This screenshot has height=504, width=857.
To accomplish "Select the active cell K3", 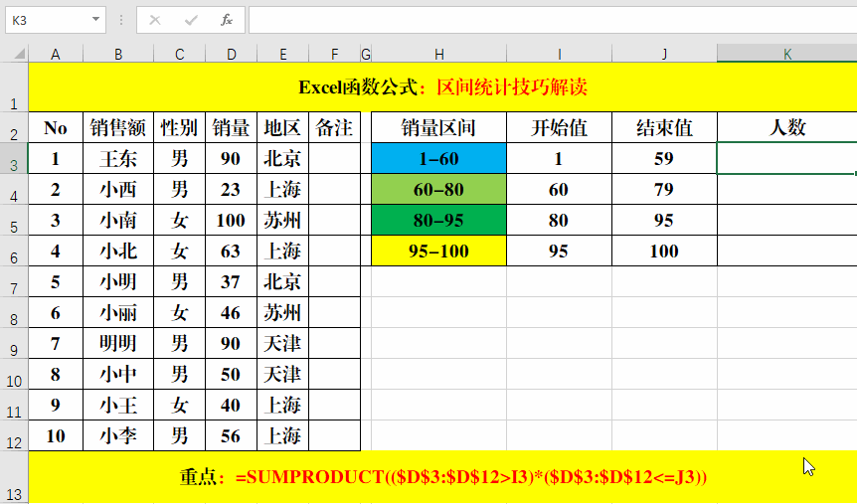I will tap(786, 158).
